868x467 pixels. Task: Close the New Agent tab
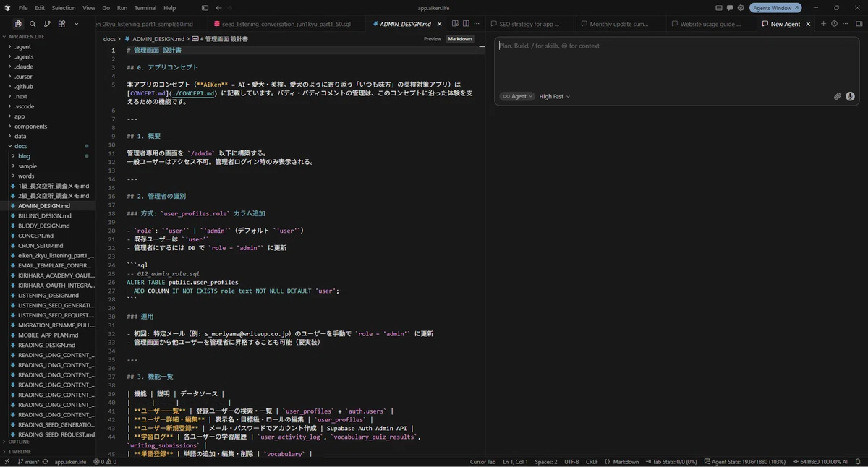(808, 24)
